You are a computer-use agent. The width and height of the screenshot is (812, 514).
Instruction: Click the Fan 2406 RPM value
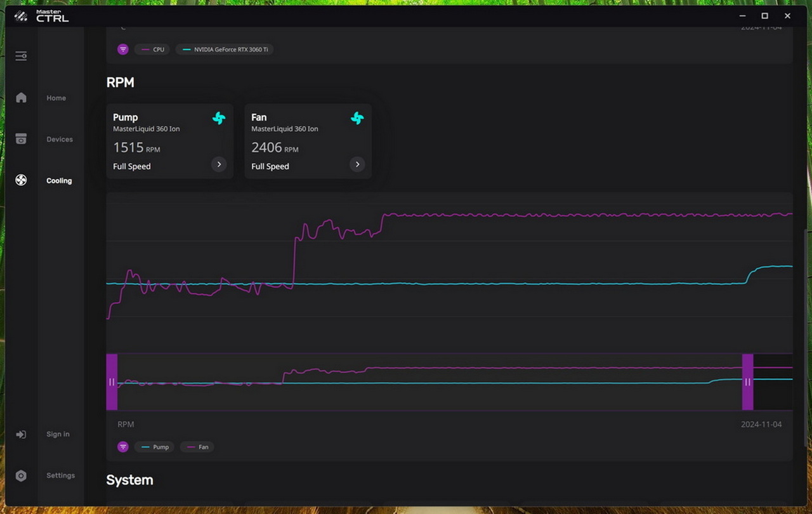point(275,147)
